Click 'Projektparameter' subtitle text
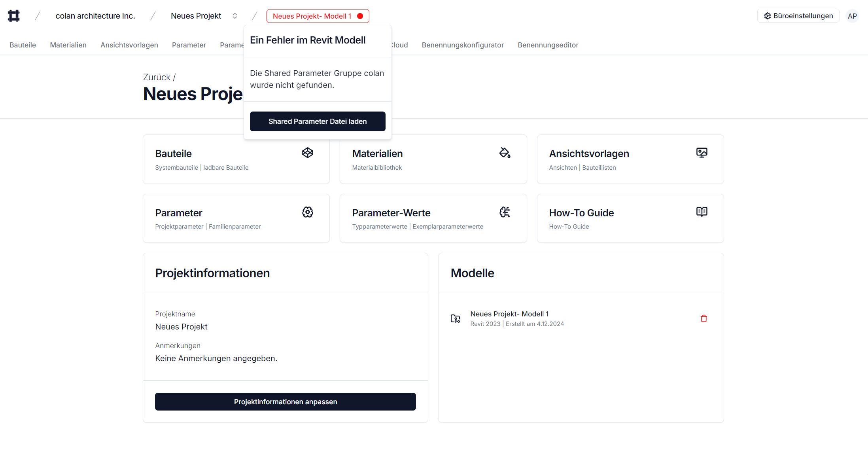Image resolution: width=868 pixels, height=475 pixels. click(179, 227)
